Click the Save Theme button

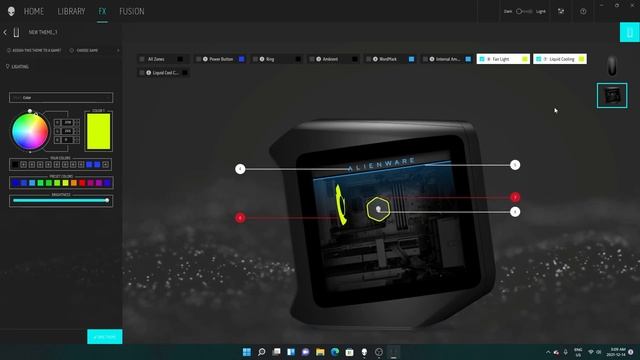coord(104,337)
